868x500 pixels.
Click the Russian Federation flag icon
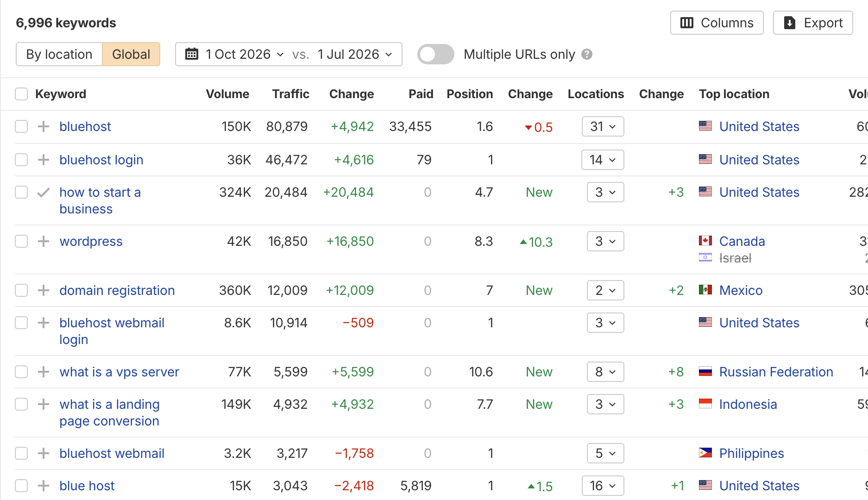pyautogui.click(x=705, y=371)
